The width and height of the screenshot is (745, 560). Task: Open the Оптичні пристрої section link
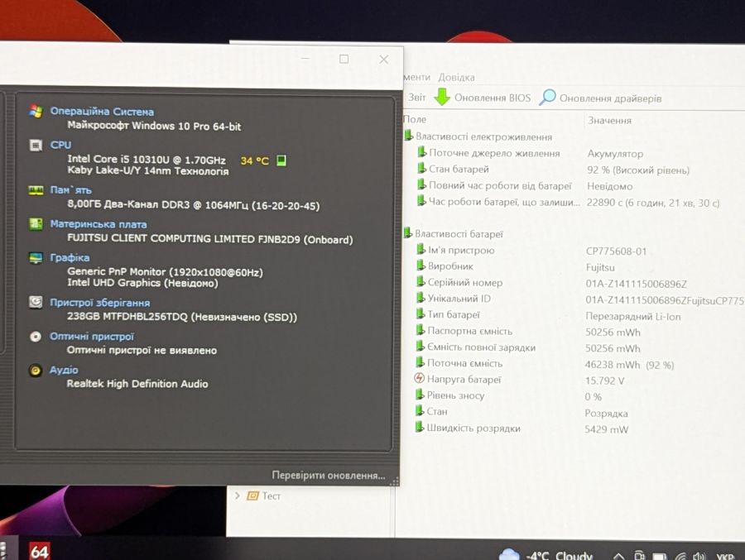92,337
